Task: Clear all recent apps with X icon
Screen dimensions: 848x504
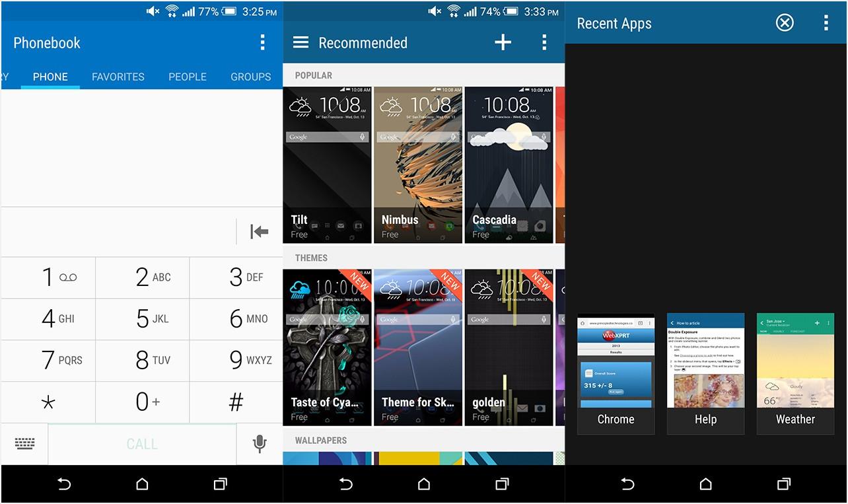Action: (784, 23)
